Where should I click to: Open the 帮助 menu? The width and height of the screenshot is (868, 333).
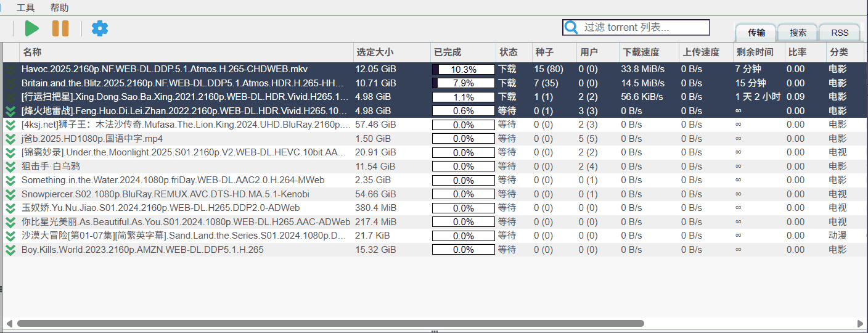tap(60, 8)
